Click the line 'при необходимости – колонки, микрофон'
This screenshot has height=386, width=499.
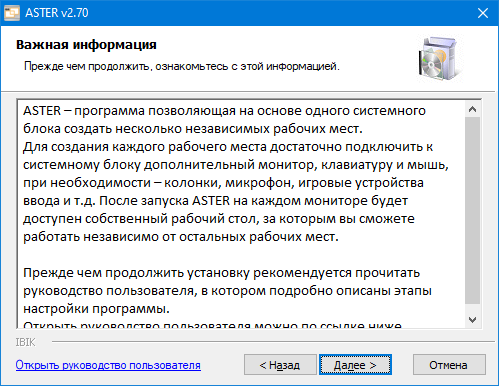coord(223,183)
